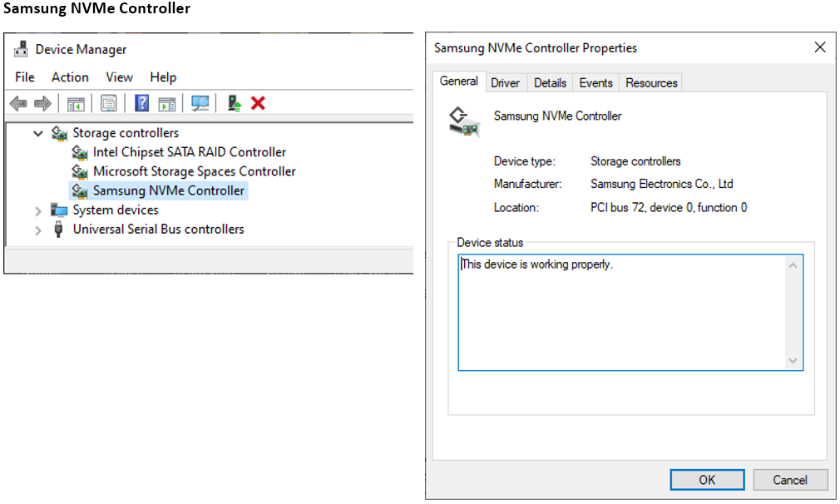The width and height of the screenshot is (840, 504).
Task: Click the 'Samsung NVMe Controller' name in Properties
Action: point(558,116)
